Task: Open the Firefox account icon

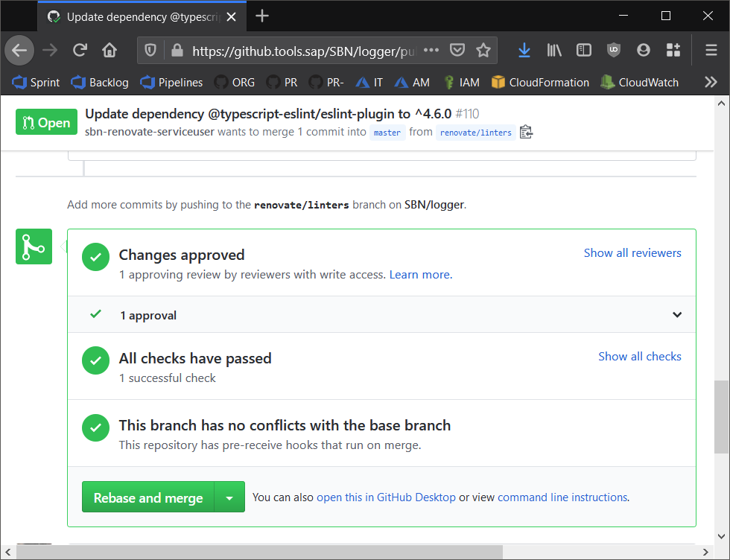Action: coord(643,50)
